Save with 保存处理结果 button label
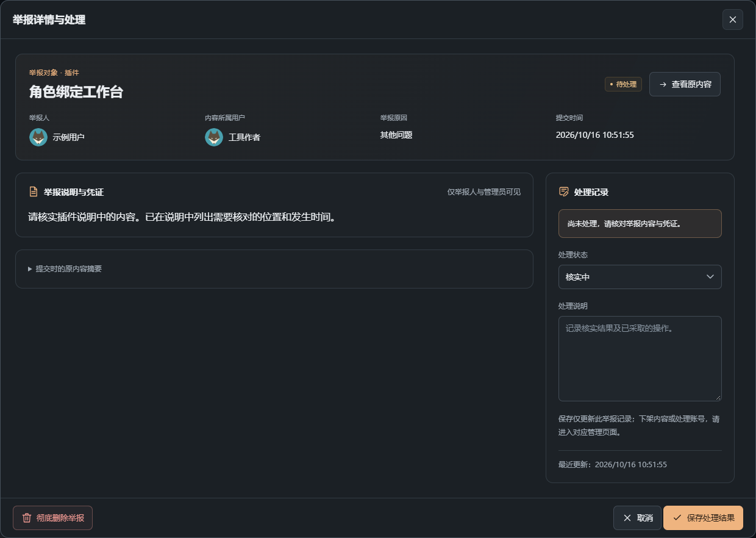The width and height of the screenshot is (756, 538). pyautogui.click(x=710, y=518)
